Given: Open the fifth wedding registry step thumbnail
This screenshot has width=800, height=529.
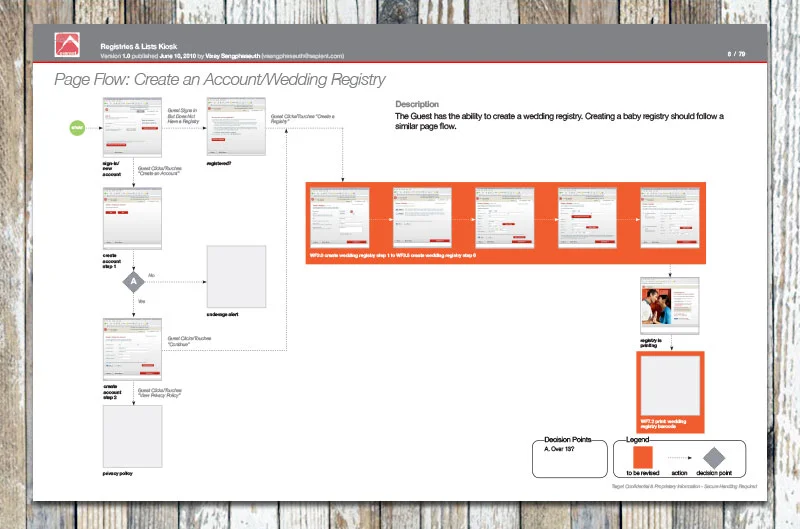Looking at the screenshot, I should pyautogui.click(x=669, y=218).
